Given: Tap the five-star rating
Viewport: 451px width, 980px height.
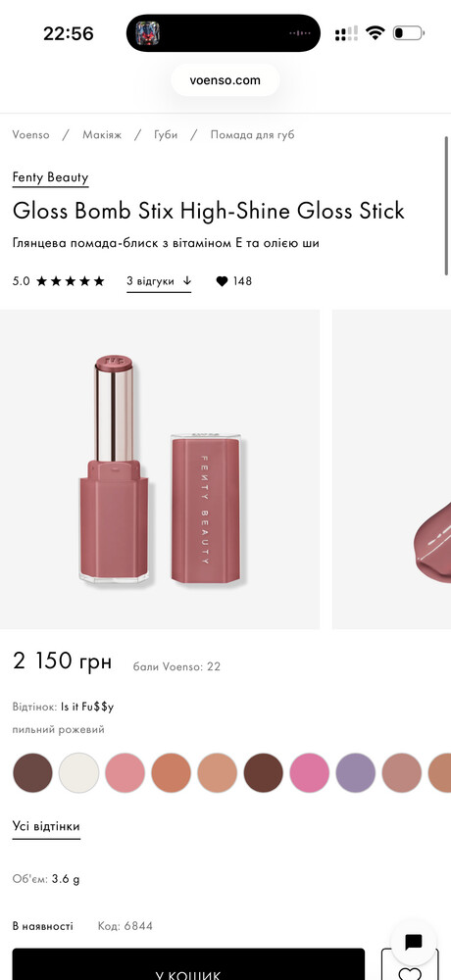Looking at the screenshot, I should [70, 281].
